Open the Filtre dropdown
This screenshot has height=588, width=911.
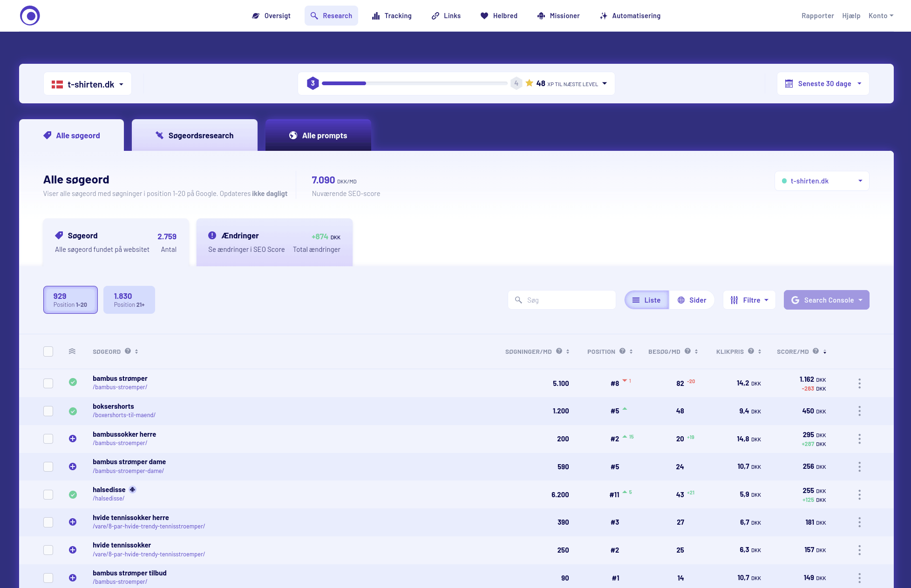pyautogui.click(x=749, y=300)
